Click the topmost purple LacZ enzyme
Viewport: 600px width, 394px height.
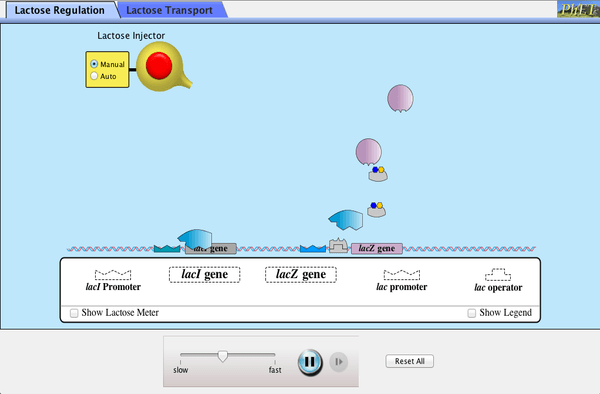tap(400, 98)
